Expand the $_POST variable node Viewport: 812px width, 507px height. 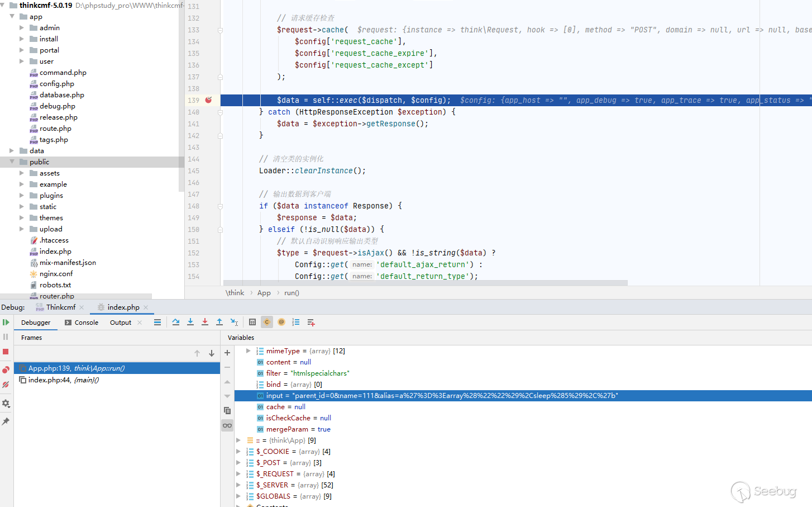pos(238,463)
